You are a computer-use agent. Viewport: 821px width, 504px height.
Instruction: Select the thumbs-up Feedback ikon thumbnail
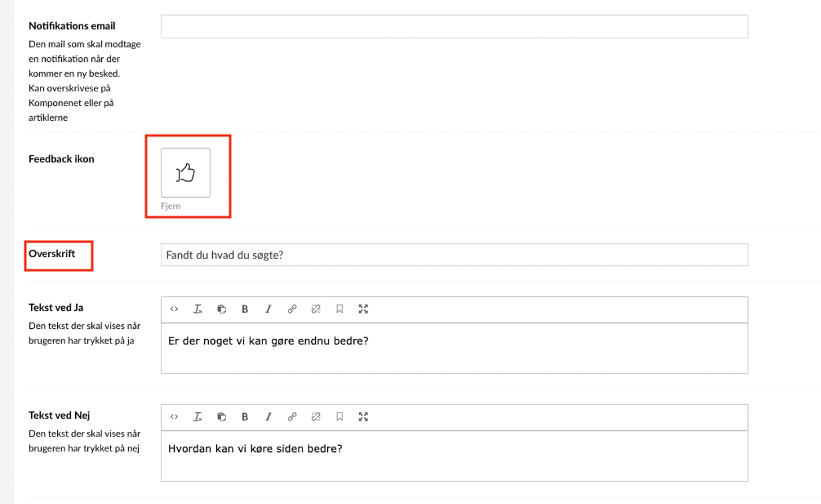tap(186, 173)
